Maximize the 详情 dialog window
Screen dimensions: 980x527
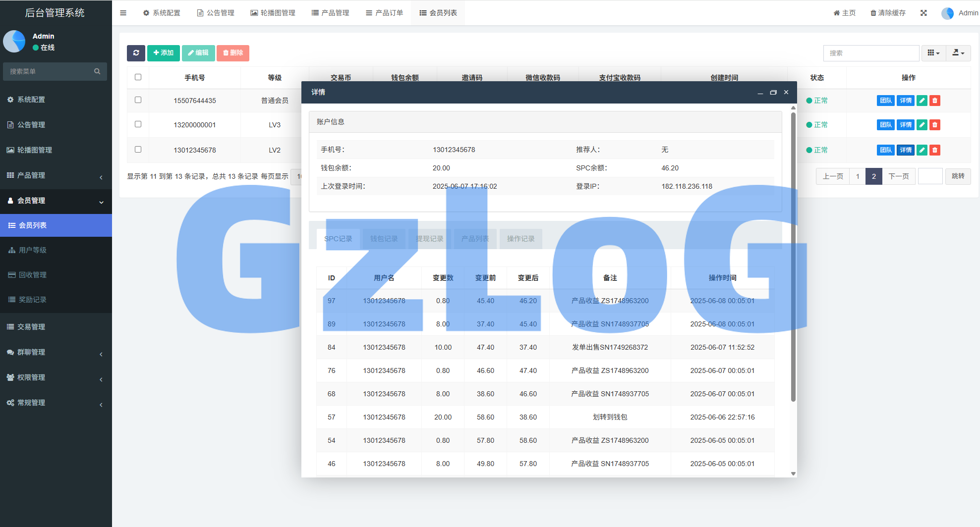(773, 93)
